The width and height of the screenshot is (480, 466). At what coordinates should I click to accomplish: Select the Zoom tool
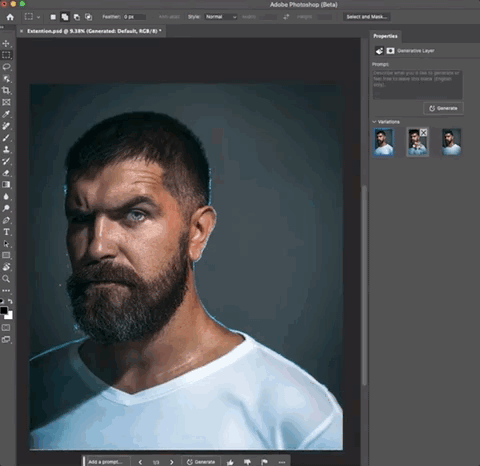[x=6, y=279]
